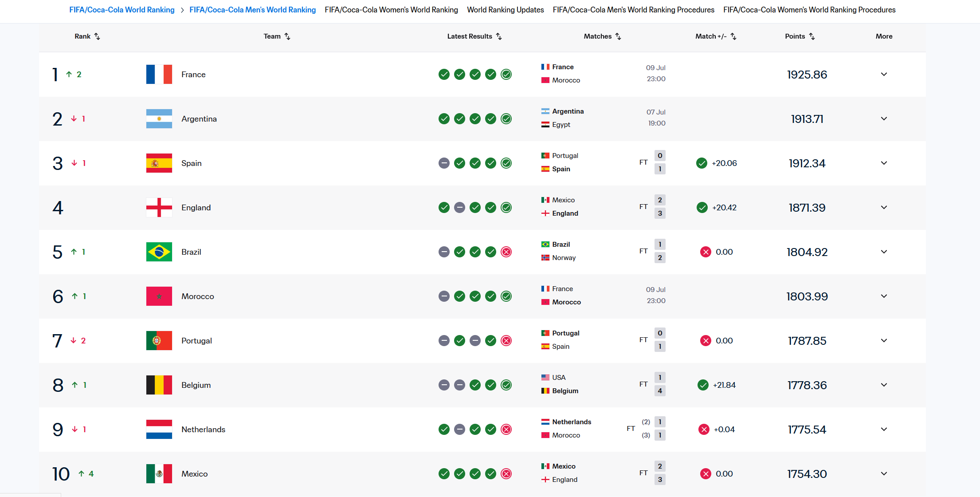The image size is (980, 497).
Task: Click red icon beside Portugal's 0.00
Action: click(x=706, y=341)
